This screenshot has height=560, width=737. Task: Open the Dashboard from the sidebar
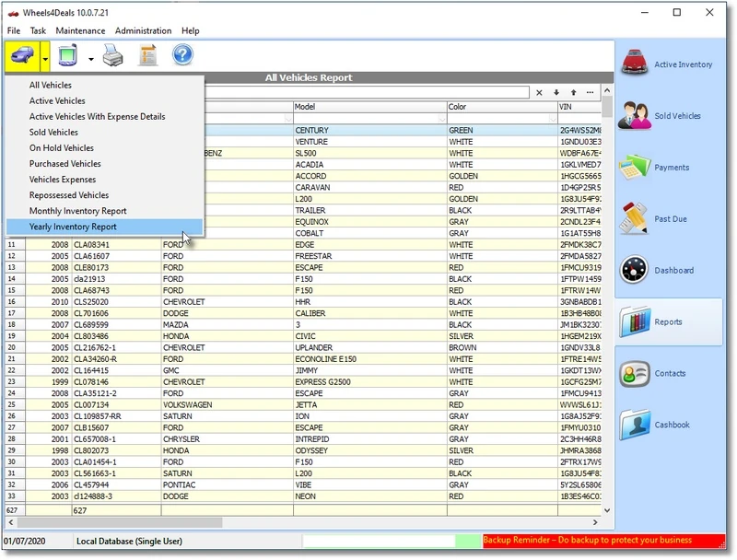(669, 271)
